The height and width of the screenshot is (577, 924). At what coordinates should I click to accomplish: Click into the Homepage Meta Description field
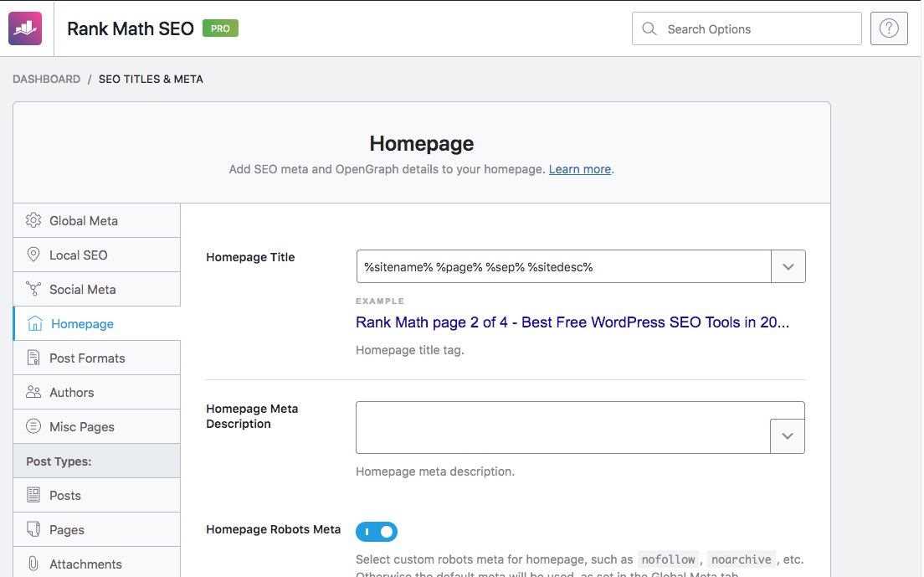[562, 427]
